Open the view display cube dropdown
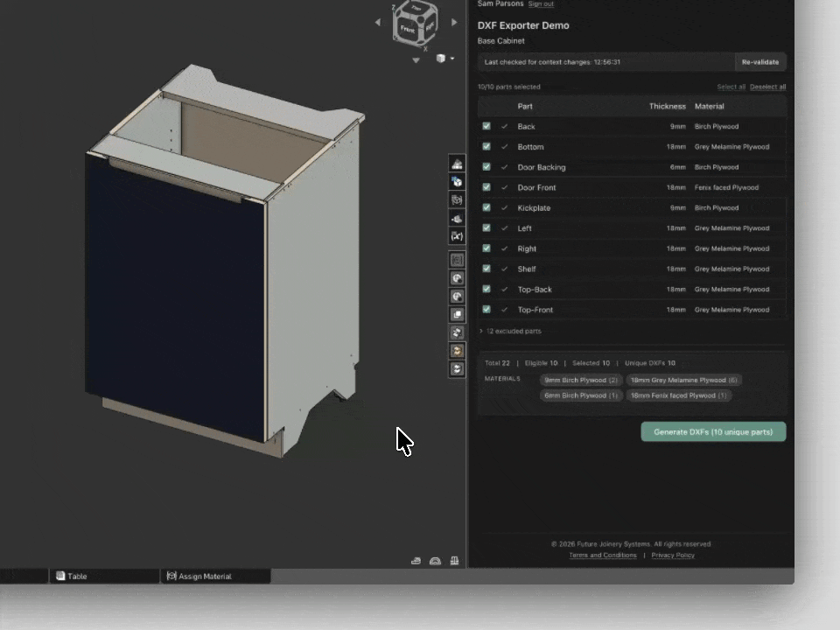Image resolution: width=840 pixels, height=630 pixels. (x=452, y=59)
